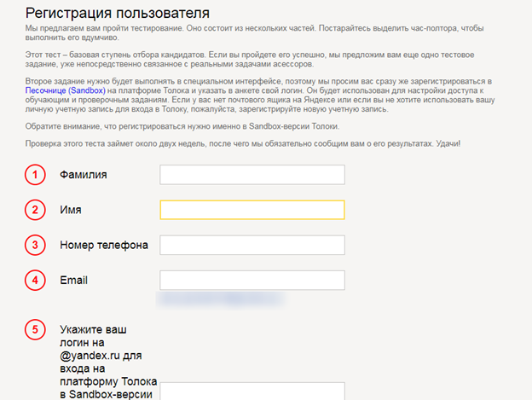532x400 pixels.
Task: Focus the Email input field
Action: [x=252, y=281]
